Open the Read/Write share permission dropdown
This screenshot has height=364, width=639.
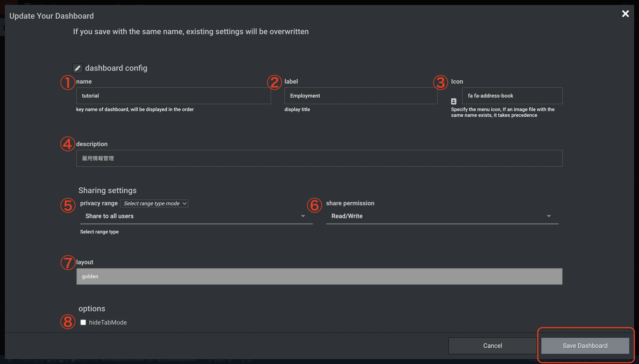pyautogui.click(x=442, y=216)
